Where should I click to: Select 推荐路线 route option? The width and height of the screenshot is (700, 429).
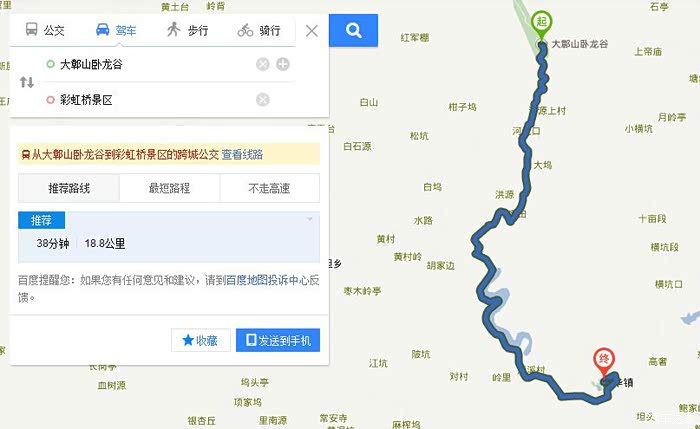tap(69, 188)
